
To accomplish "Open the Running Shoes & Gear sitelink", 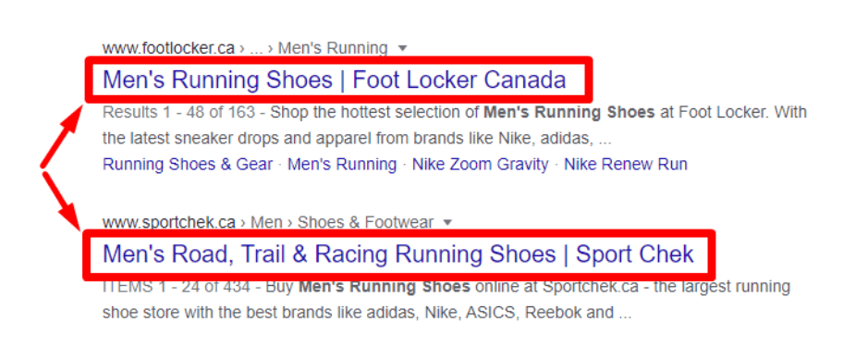I will click(x=188, y=165).
